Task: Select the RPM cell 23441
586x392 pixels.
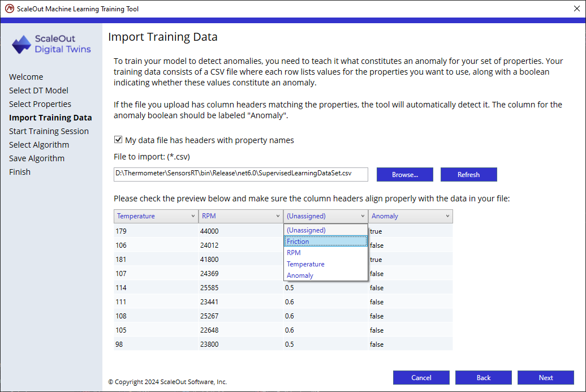Action: coord(241,302)
